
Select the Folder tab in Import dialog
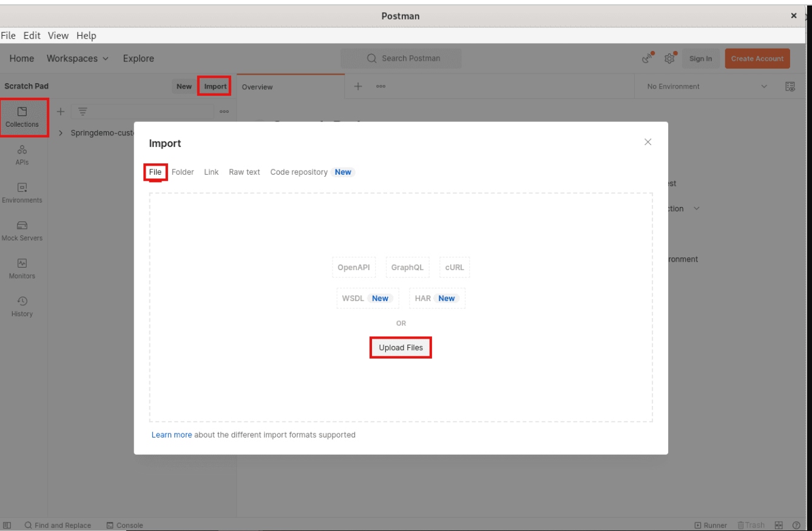[x=183, y=172]
